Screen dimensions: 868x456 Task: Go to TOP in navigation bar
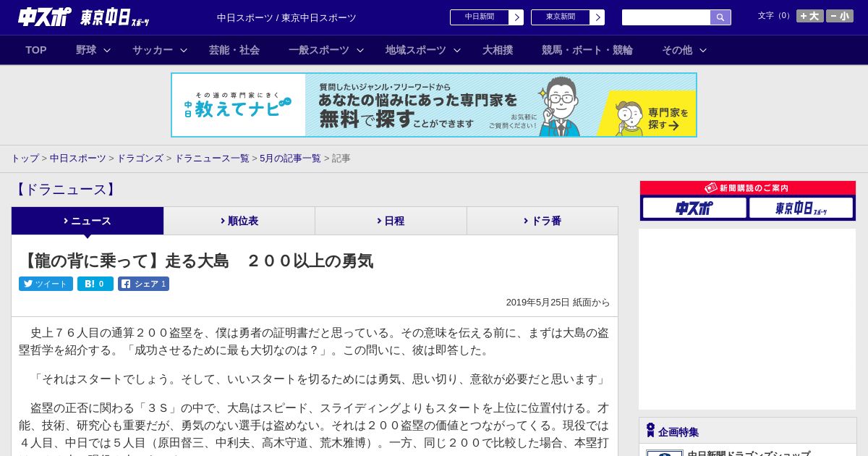(36, 50)
